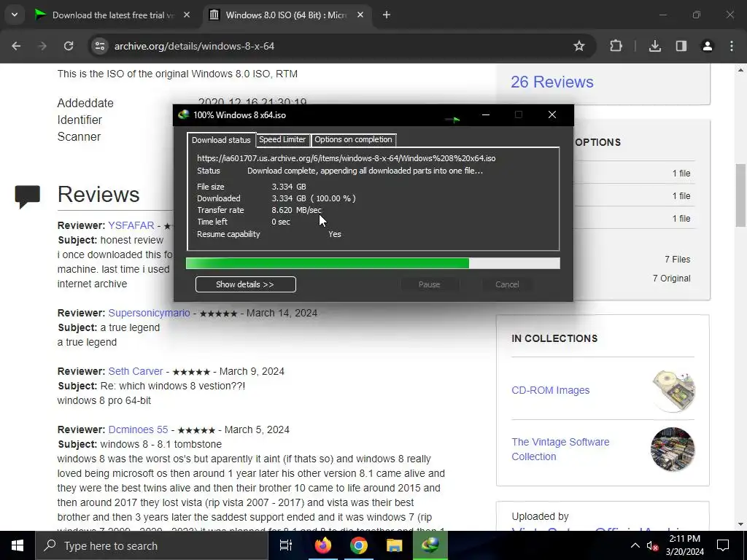Switch to the Speed Limiter tab

point(282,139)
